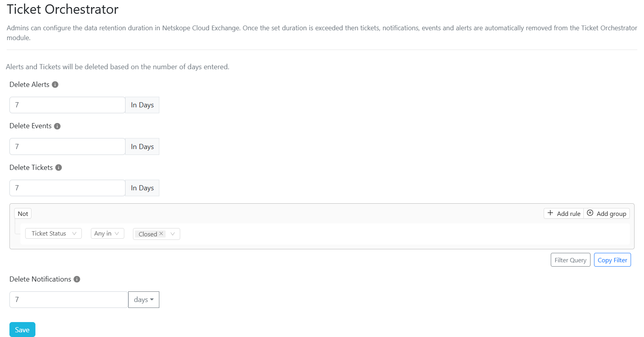Image resolution: width=644 pixels, height=337 pixels.
Task: Open the Ticket Status field dropdown
Action: pos(54,234)
